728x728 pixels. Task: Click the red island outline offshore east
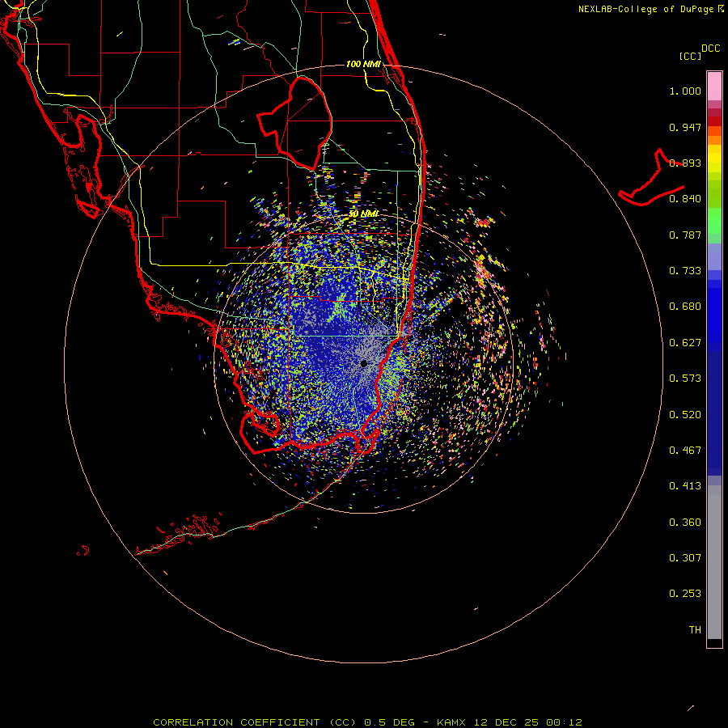click(x=651, y=178)
